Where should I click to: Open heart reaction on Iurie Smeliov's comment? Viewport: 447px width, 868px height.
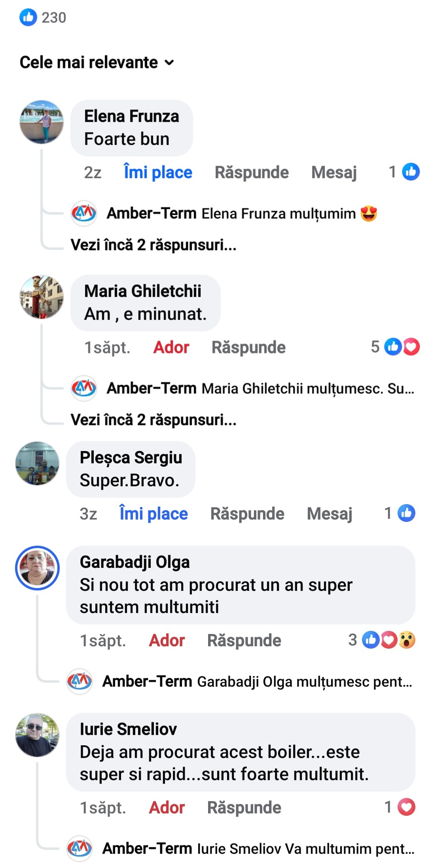click(406, 807)
